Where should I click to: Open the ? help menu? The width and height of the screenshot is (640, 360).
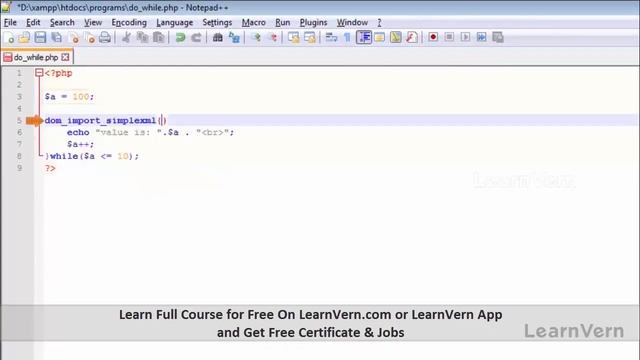379,22
